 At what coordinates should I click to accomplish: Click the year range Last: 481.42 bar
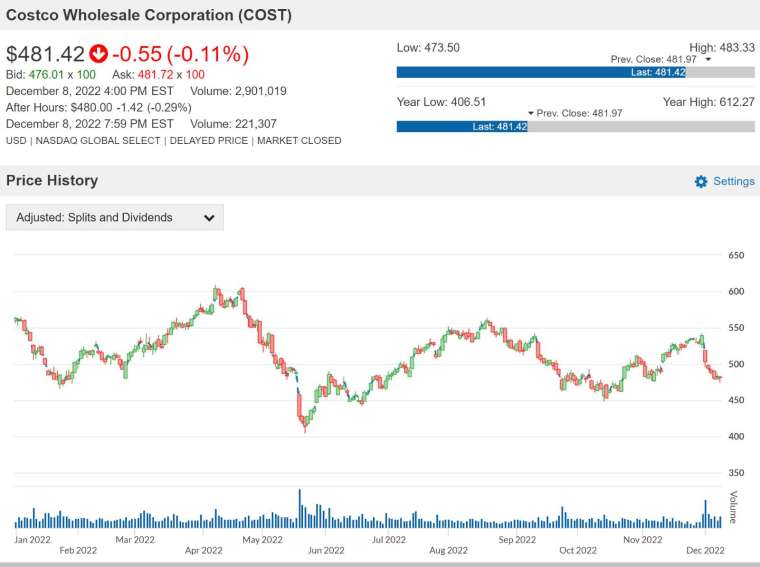[462, 126]
